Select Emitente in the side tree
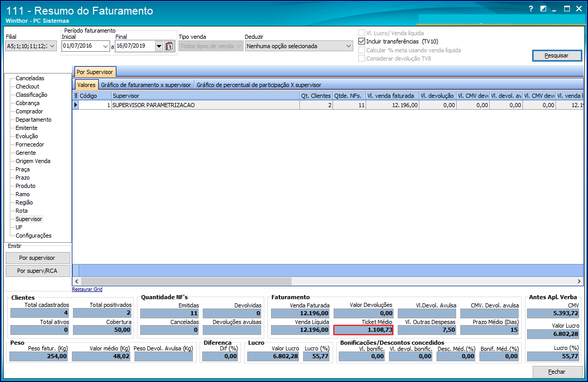The image size is (588, 382). pos(26,127)
